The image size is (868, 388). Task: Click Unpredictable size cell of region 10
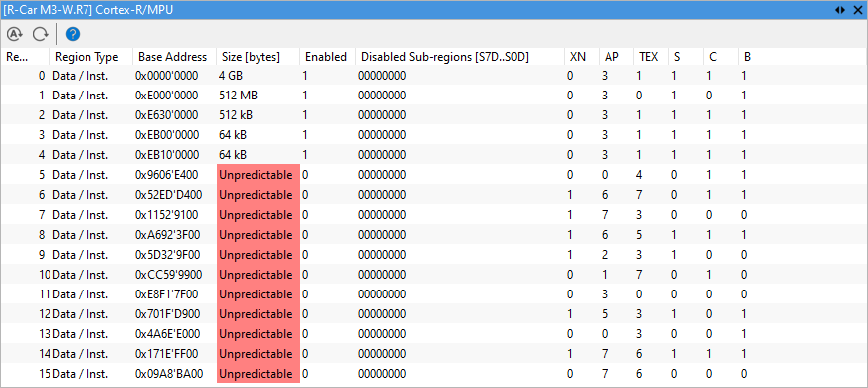pyautogui.click(x=258, y=275)
